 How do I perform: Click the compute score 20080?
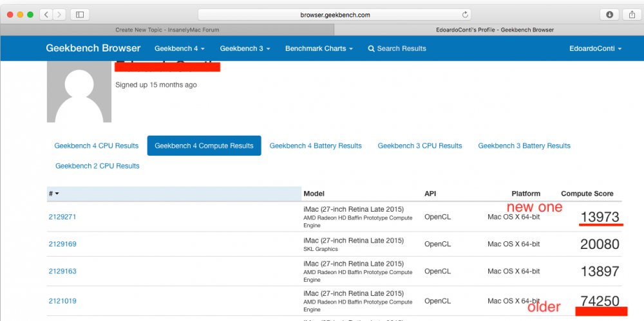point(600,244)
